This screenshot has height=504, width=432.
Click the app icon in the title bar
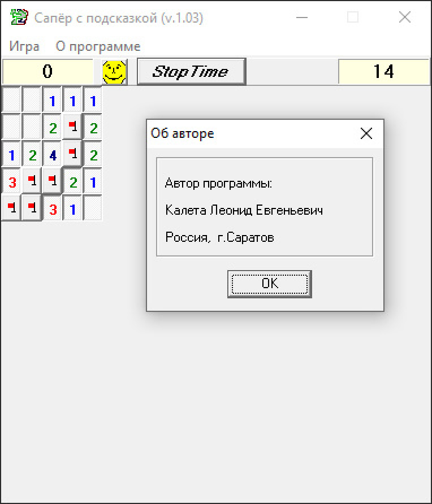coord(19,18)
